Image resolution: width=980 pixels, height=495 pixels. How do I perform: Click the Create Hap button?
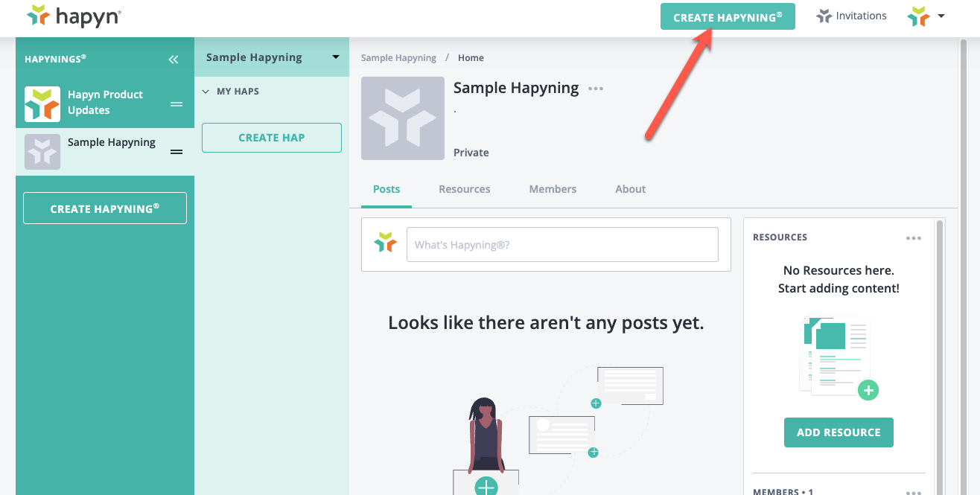pos(272,138)
